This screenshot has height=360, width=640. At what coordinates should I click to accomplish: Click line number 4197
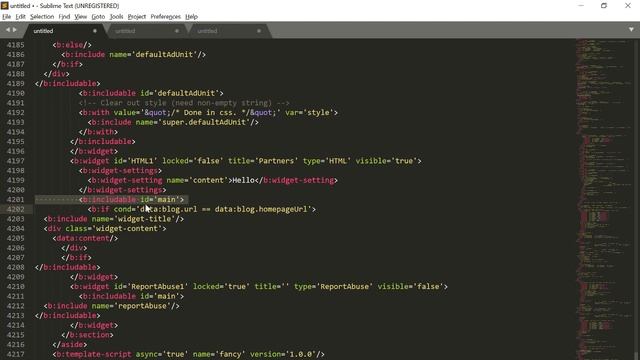pyautogui.click(x=16, y=161)
